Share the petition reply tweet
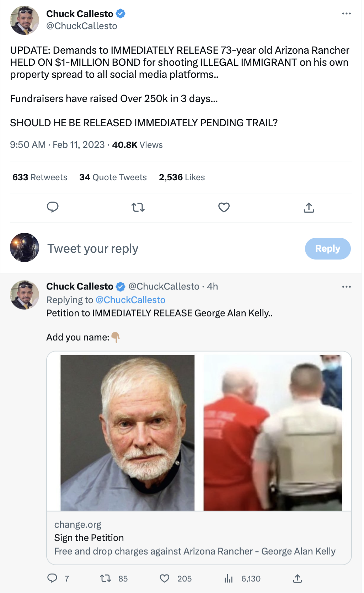 coord(298,579)
